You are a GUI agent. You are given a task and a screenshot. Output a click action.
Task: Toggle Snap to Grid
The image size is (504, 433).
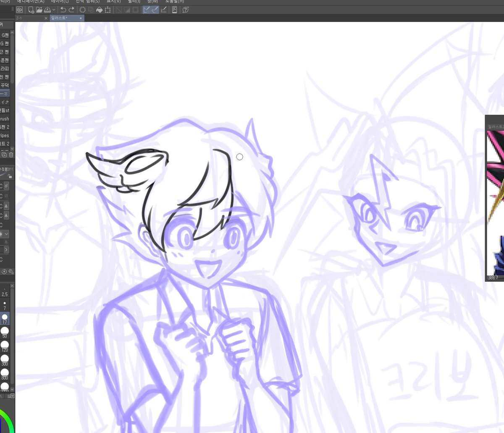click(163, 9)
